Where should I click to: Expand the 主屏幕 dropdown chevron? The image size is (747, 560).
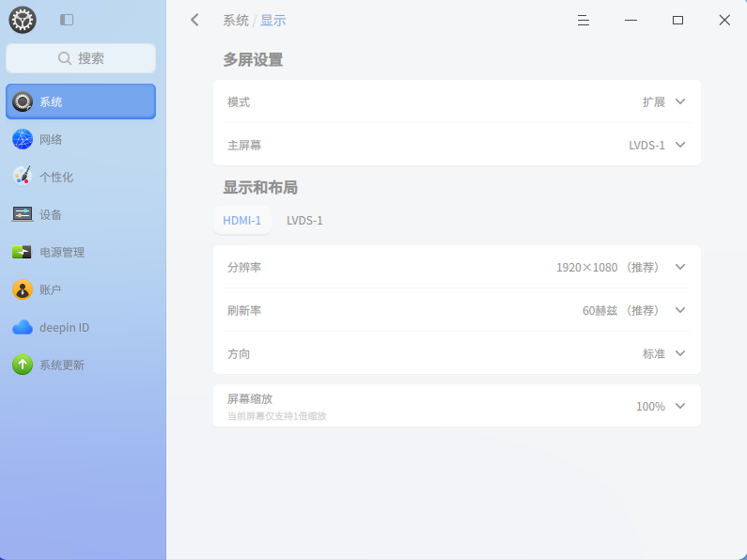click(x=680, y=145)
